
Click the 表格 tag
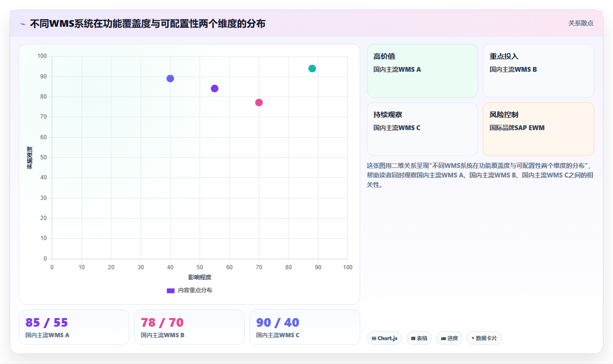[419, 338]
